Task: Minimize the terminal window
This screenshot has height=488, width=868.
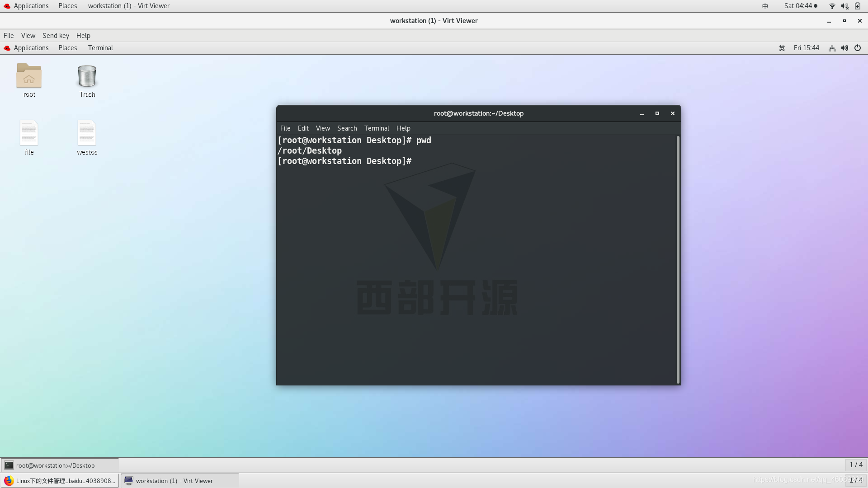Action: 642,113
